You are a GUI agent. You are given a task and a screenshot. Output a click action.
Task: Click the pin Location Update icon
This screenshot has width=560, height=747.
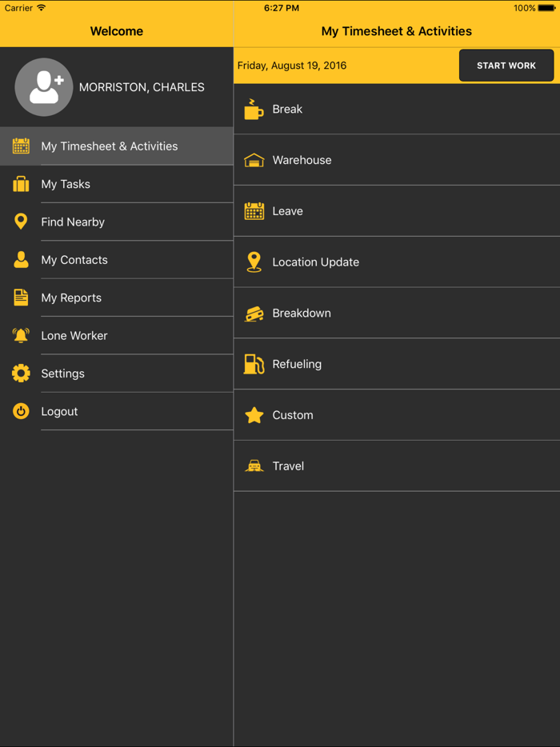[x=254, y=262]
